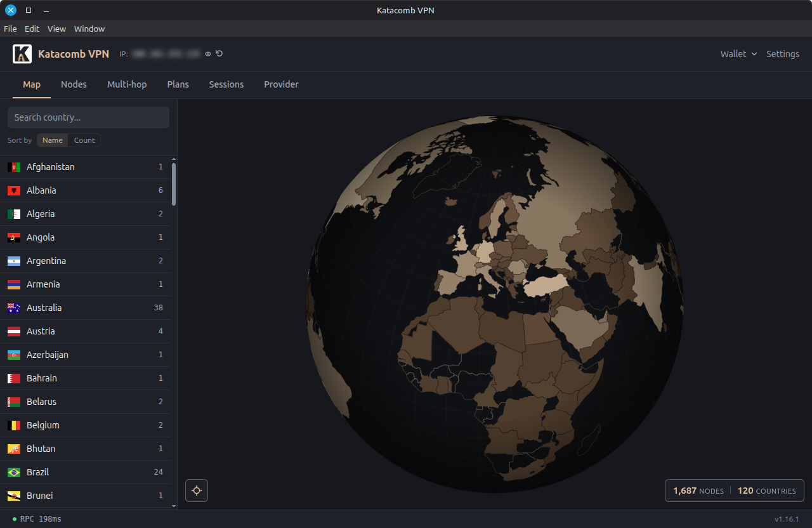Click the v1.16.1 version label

[x=787, y=519]
